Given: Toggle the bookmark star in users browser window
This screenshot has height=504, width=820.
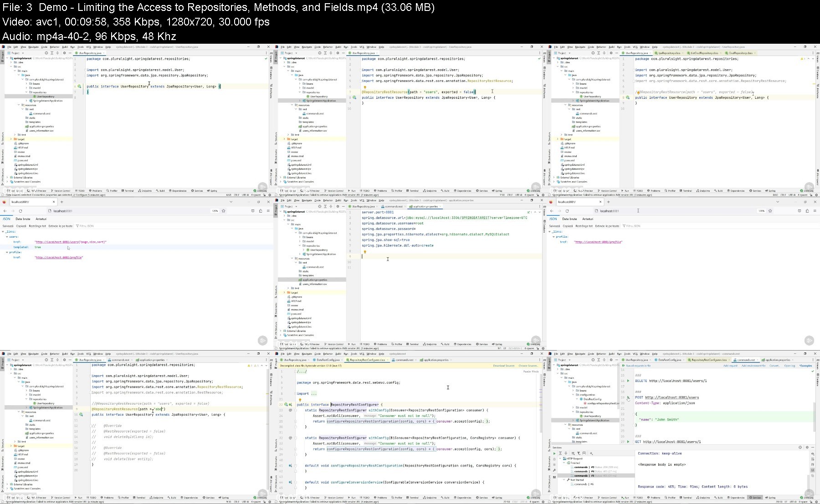Looking at the screenshot, I should [x=223, y=211].
